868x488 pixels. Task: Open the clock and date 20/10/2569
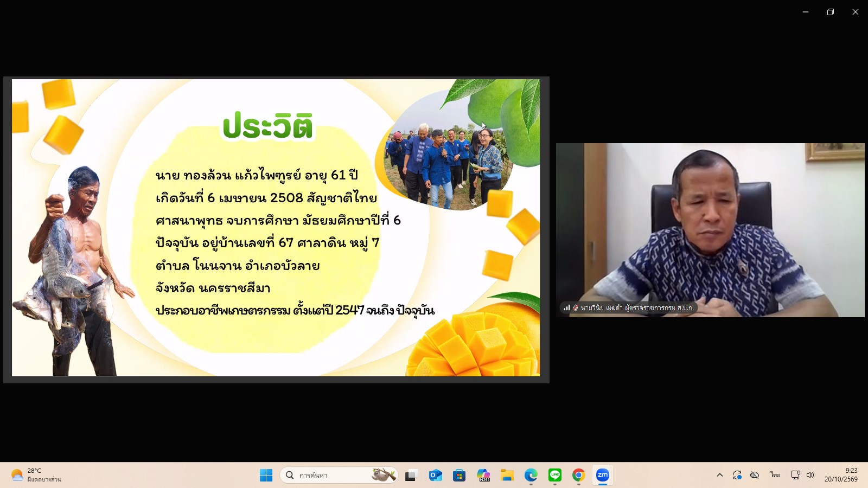point(841,475)
